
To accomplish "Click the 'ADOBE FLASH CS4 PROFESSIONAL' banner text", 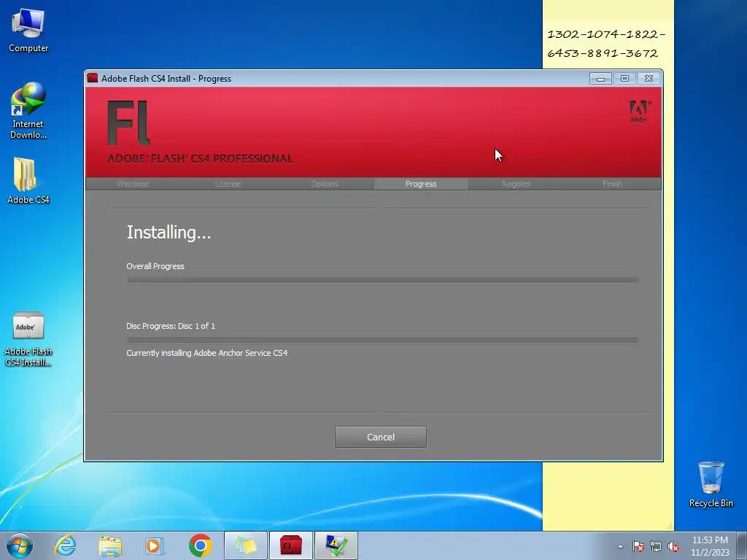I will (x=200, y=158).
